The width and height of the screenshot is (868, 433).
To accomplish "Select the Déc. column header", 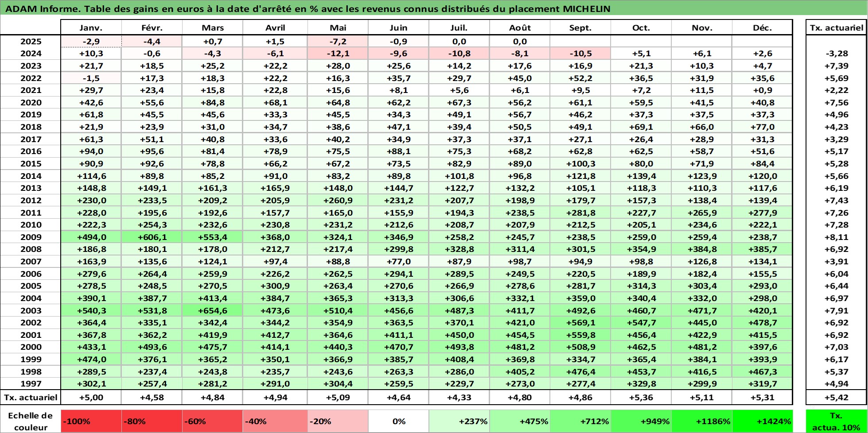I will pos(763,27).
